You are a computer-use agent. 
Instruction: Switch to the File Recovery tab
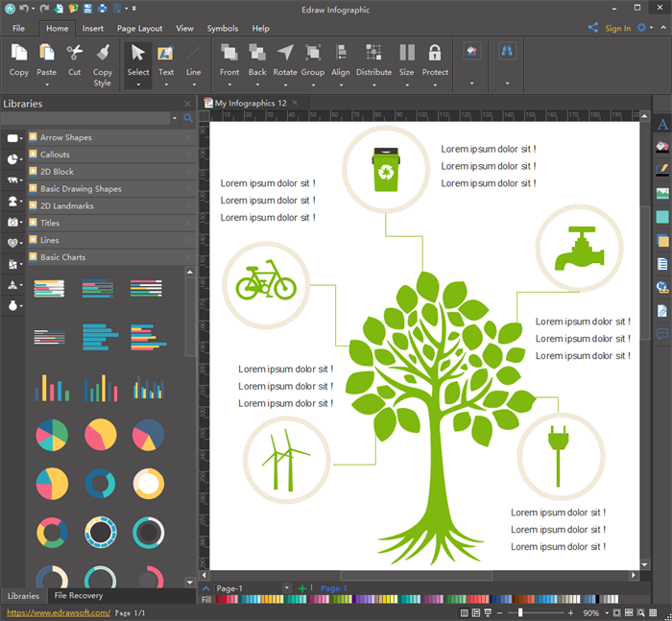(x=79, y=596)
